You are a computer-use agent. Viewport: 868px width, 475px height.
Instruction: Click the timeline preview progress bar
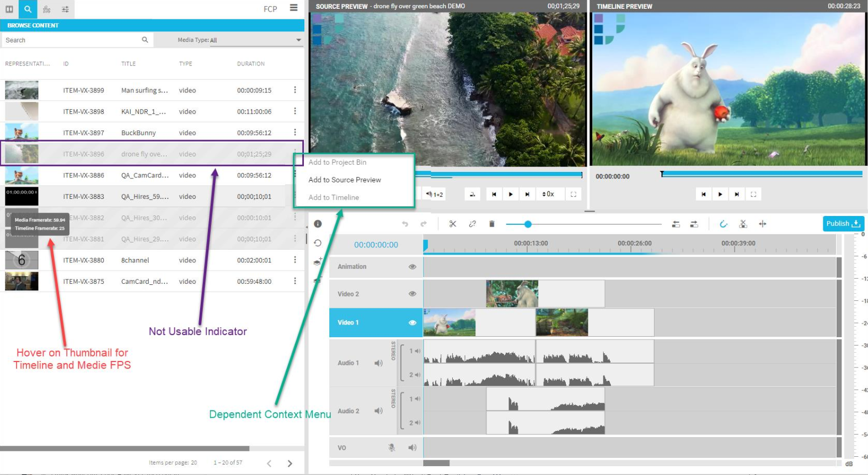[762, 174]
